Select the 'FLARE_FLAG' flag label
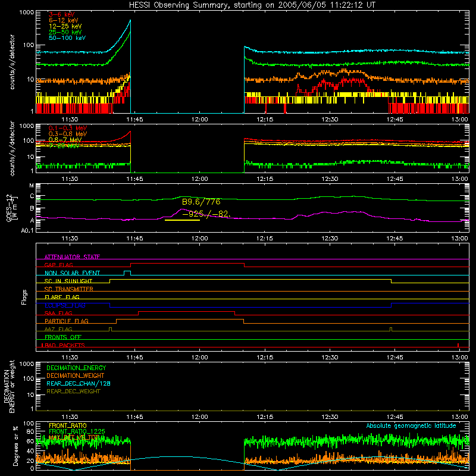Image resolution: width=476 pixels, height=476 pixels. point(62,297)
